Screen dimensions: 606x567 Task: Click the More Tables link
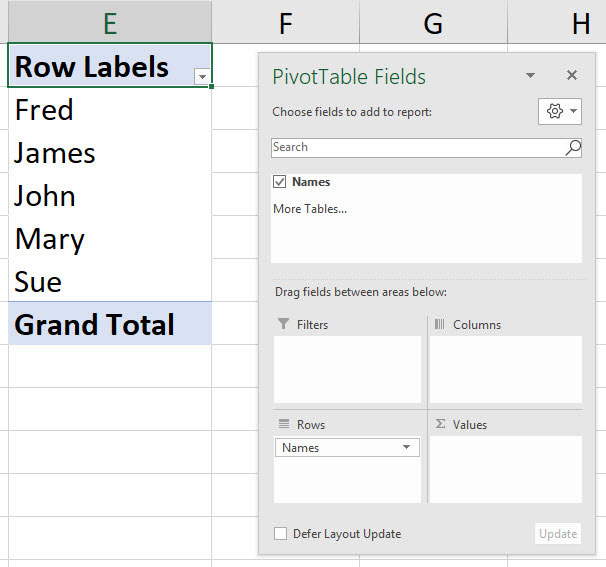click(310, 209)
